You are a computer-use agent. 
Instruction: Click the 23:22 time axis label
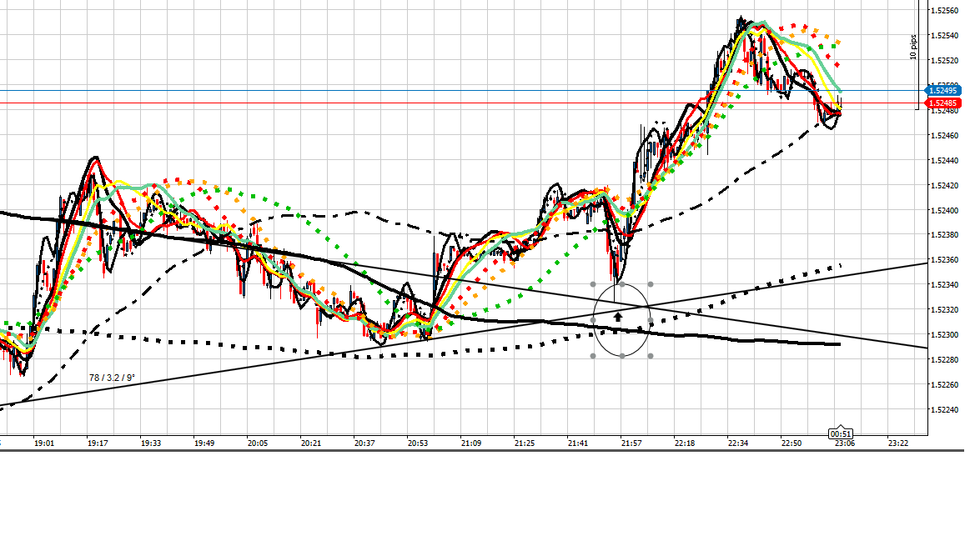(x=898, y=443)
